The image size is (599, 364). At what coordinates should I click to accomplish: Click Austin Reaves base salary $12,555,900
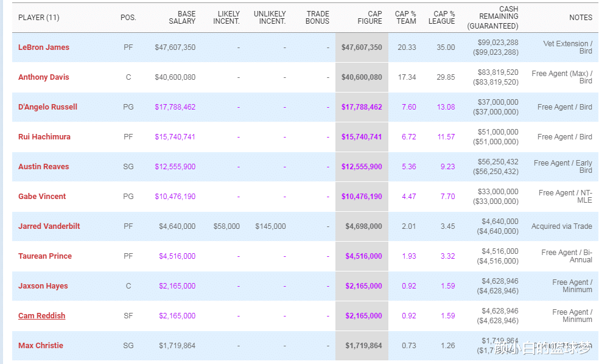(175, 167)
